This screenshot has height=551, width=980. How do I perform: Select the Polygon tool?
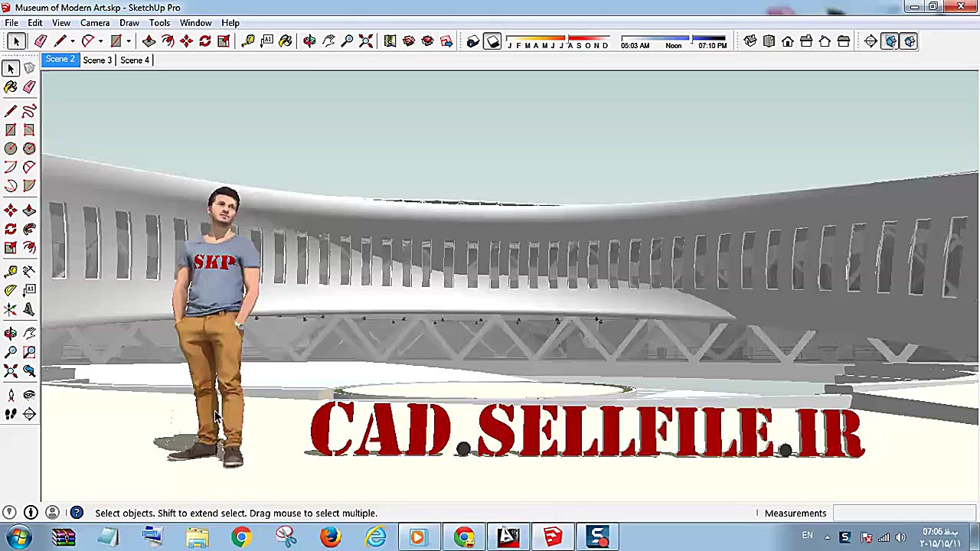point(29,148)
